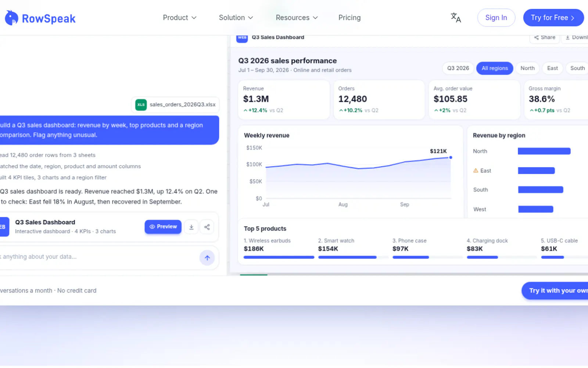This screenshot has width=588, height=368.
Task: Click the Avg. order value KPI tile
Action: [474, 100]
